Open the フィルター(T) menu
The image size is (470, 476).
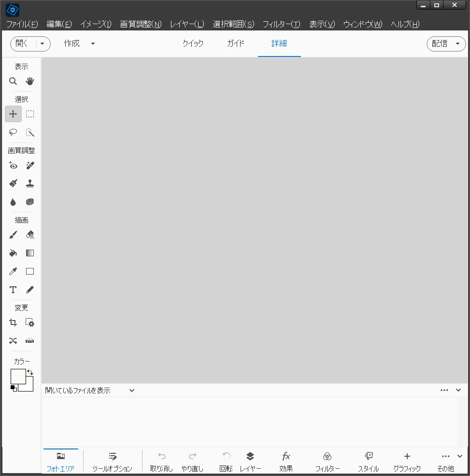pos(281,24)
